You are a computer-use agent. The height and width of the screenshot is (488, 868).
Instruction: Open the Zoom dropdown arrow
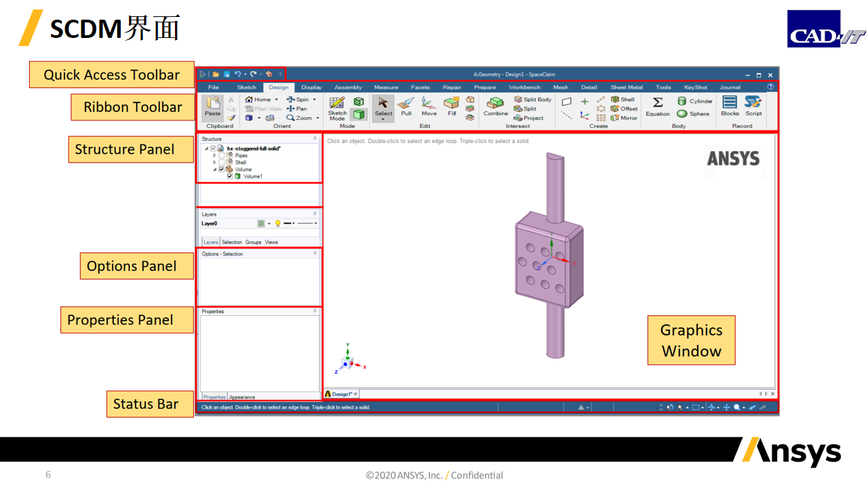tap(317, 118)
